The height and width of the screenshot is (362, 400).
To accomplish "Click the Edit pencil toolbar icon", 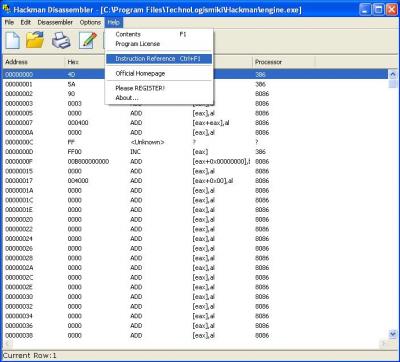I will 88,40.
